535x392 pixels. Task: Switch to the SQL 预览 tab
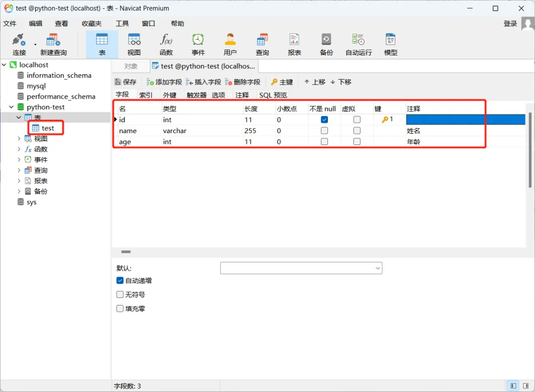pyautogui.click(x=273, y=95)
